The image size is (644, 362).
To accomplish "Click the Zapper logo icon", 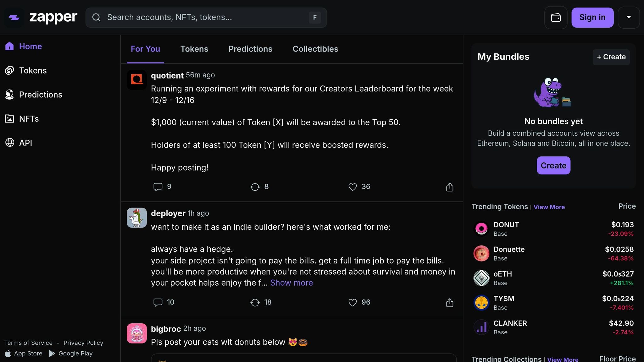I will pyautogui.click(x=14, y=18).
